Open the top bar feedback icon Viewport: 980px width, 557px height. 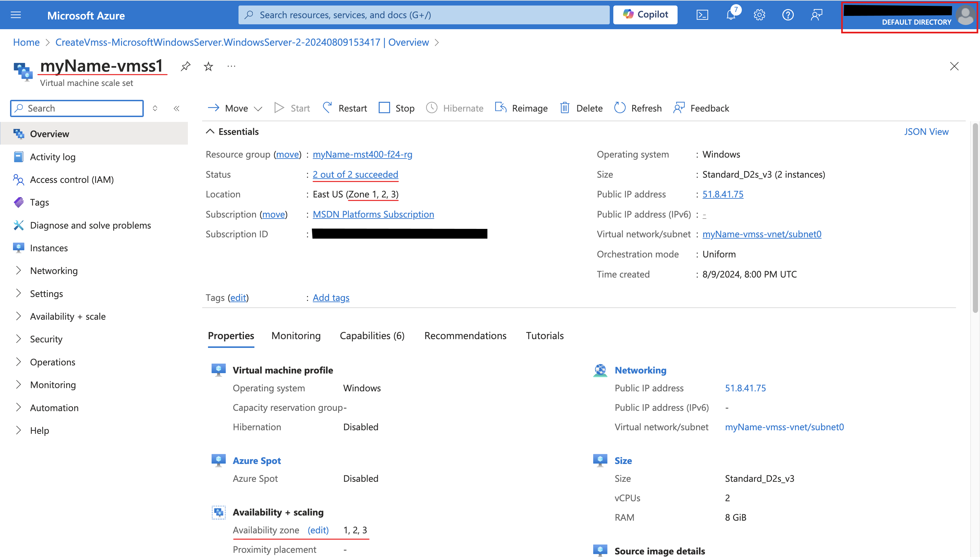pos(816,15)
